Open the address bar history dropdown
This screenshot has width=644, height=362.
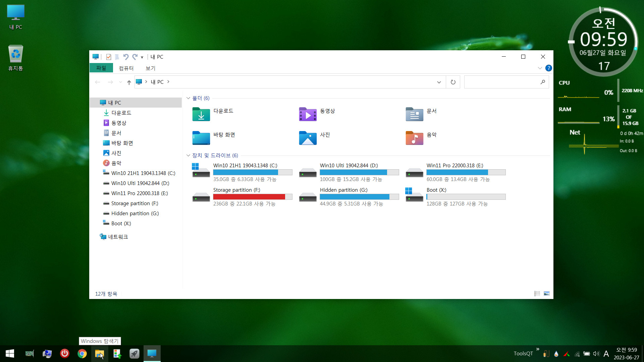click(439, 82)
